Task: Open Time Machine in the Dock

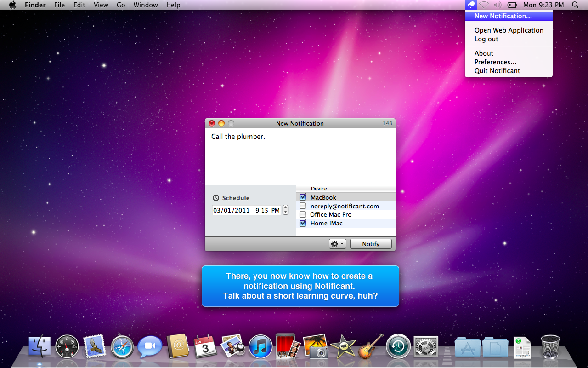Action: click(x=398, y=347)
